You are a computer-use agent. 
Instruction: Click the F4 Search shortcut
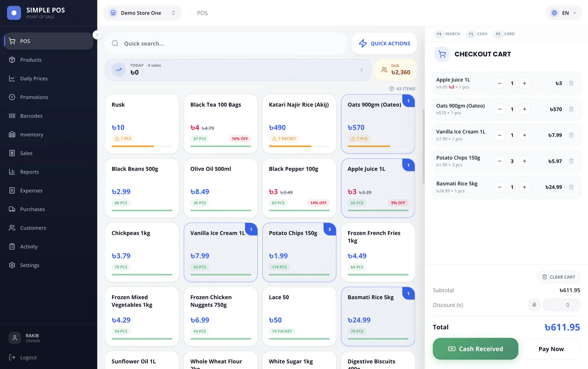(448, 34)
